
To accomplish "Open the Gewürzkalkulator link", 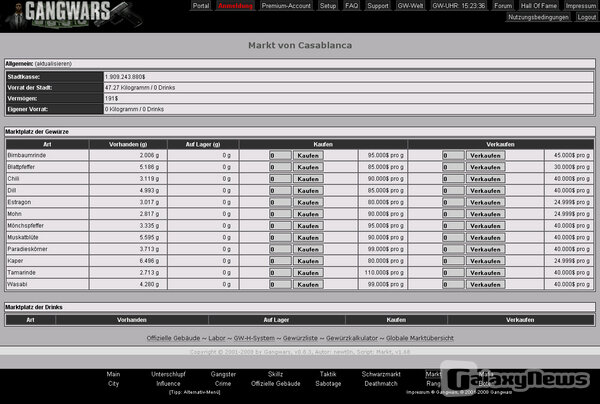I will 352,338.
